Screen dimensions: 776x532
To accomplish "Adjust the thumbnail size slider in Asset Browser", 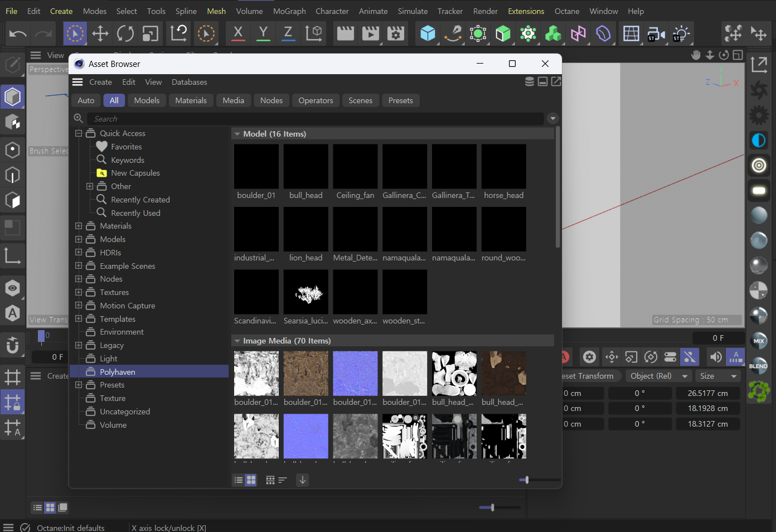I will click(527, 480).
